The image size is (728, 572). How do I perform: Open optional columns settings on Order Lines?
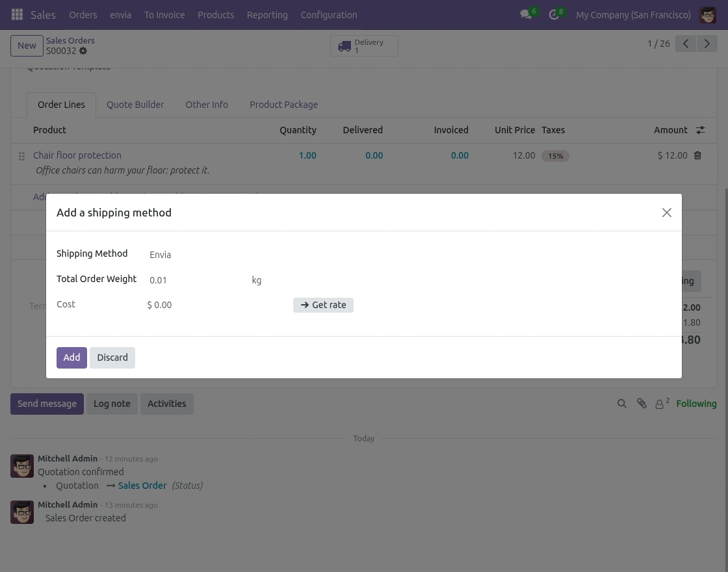[700, 130]
